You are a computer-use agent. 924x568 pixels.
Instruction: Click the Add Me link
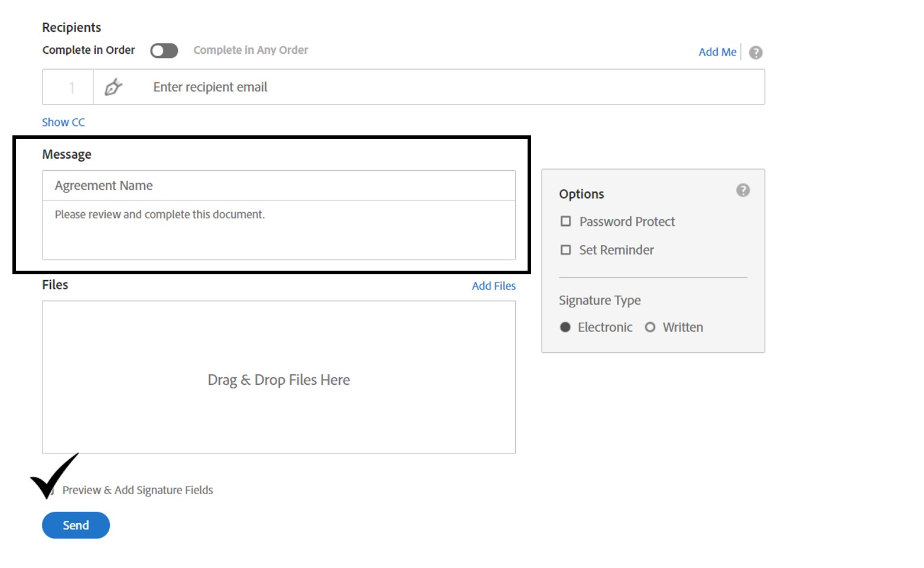717,52
